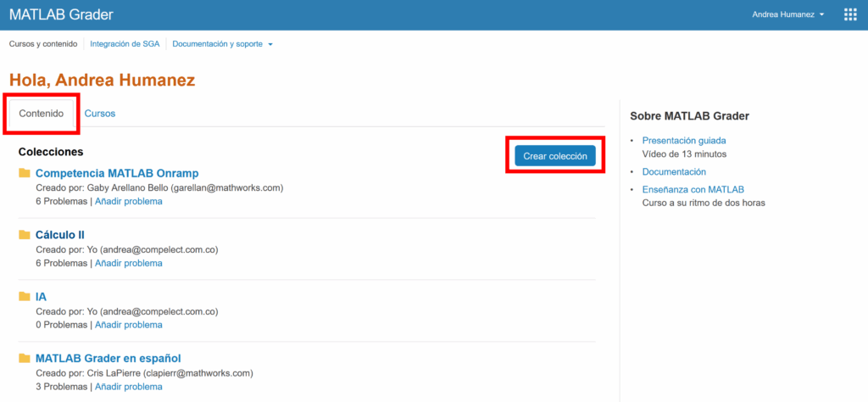The image size is (868, 402).
Task: Click the Hola, Andrea Humanez heading
Action: point(103,81)
